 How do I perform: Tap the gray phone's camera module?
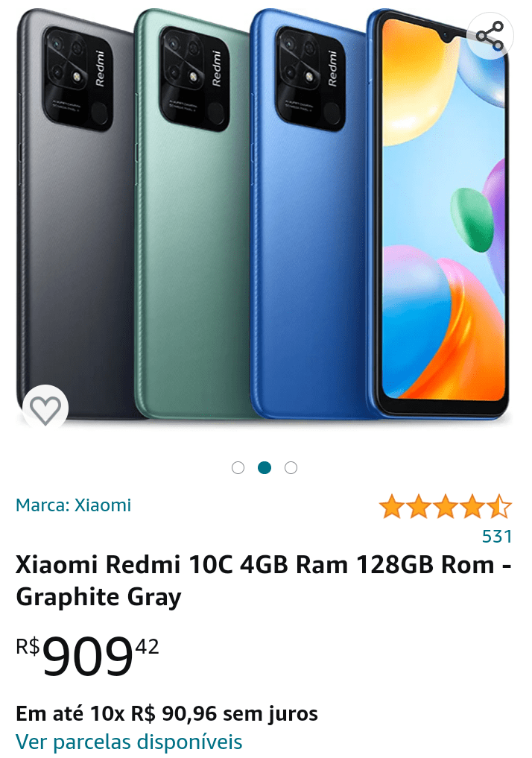[77, 79]
